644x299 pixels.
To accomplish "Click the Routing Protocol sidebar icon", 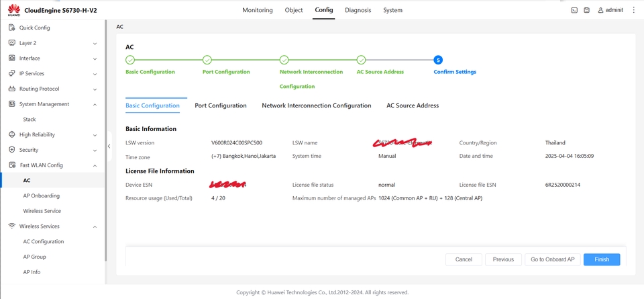I will tap(12, 89).
